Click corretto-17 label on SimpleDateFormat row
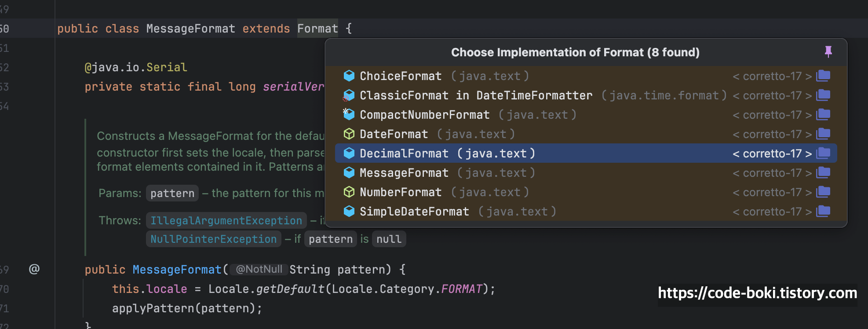The image size is (868, 329). click(772, 212)
